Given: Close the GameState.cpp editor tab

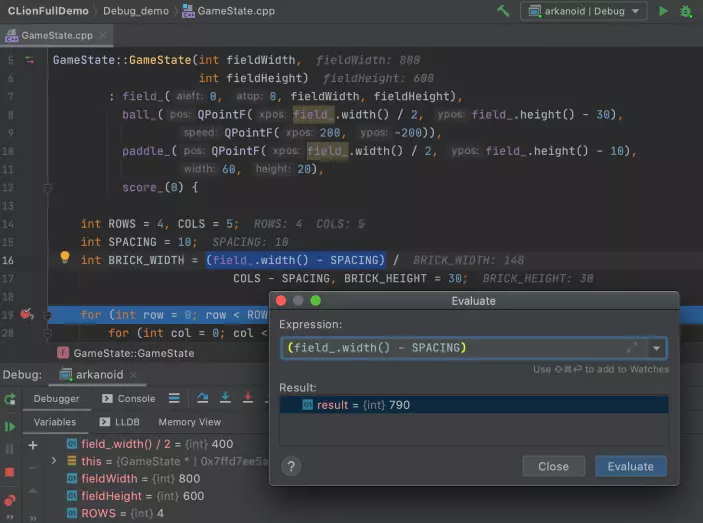Looking at the screenshot, I should click(x=103, y=35).
